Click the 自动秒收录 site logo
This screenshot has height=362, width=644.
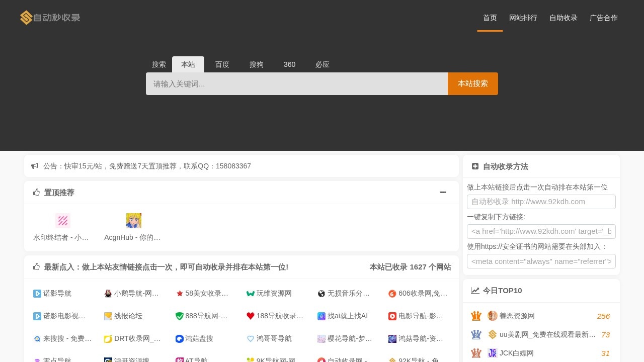(x=50, y=18)
